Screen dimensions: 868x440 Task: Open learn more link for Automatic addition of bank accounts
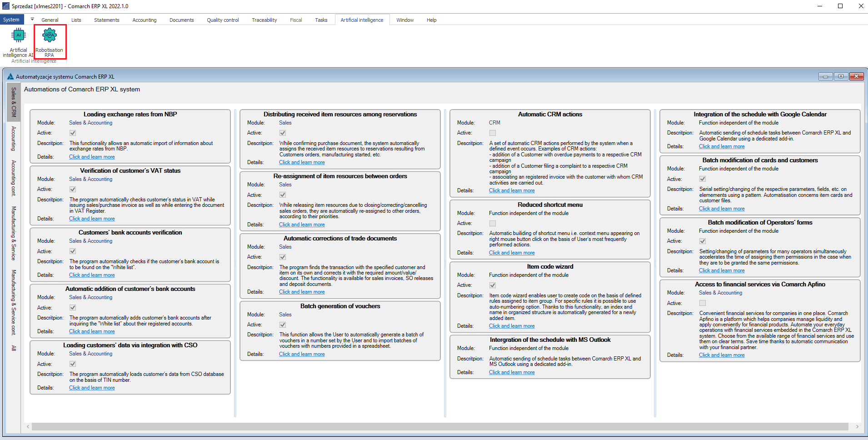92,331
